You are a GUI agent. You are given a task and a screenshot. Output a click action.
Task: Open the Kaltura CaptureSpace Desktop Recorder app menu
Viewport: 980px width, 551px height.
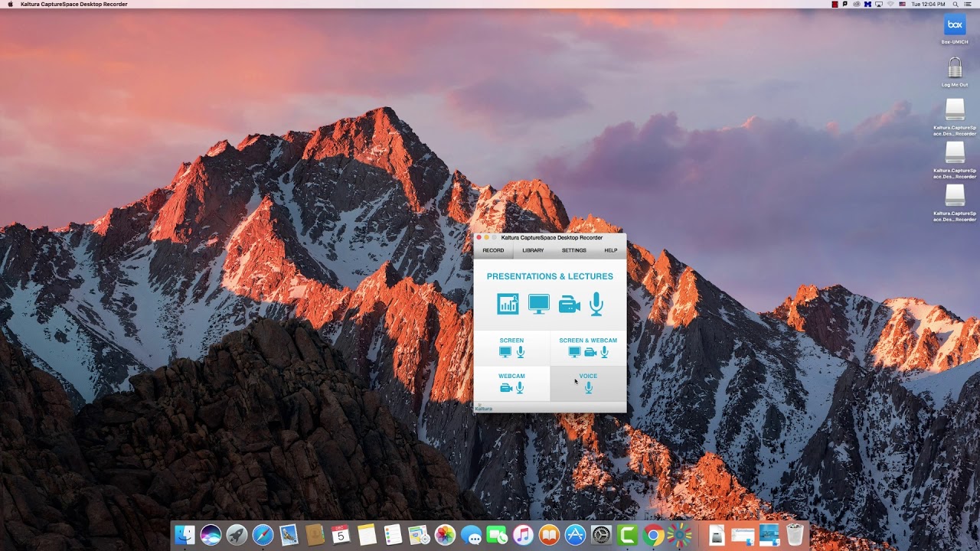(74, 4)
